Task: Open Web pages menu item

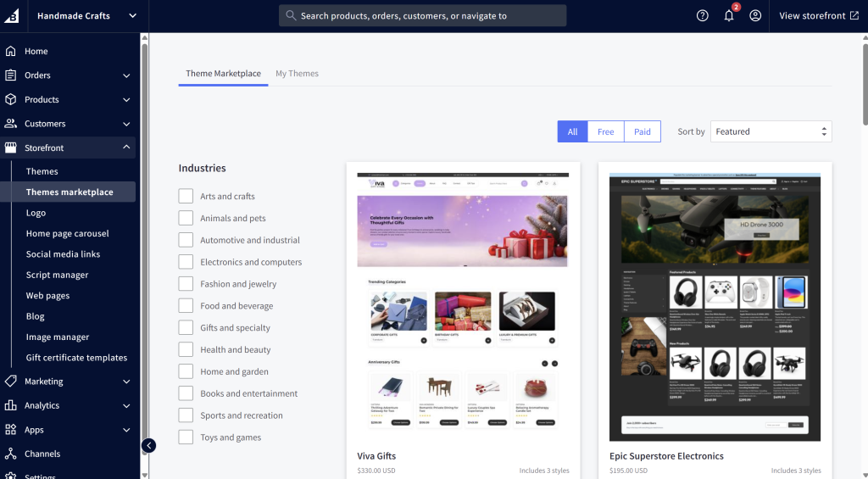Action: point(47,295)
